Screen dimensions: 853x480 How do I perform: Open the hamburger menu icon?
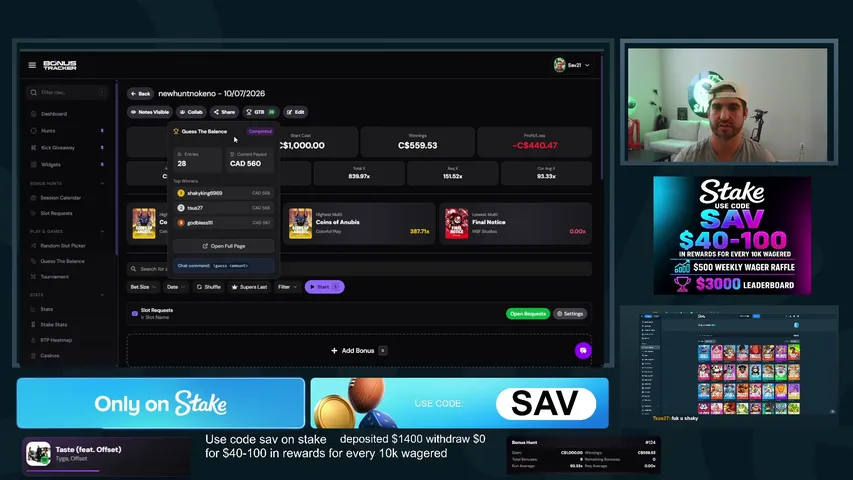point(32,65)
